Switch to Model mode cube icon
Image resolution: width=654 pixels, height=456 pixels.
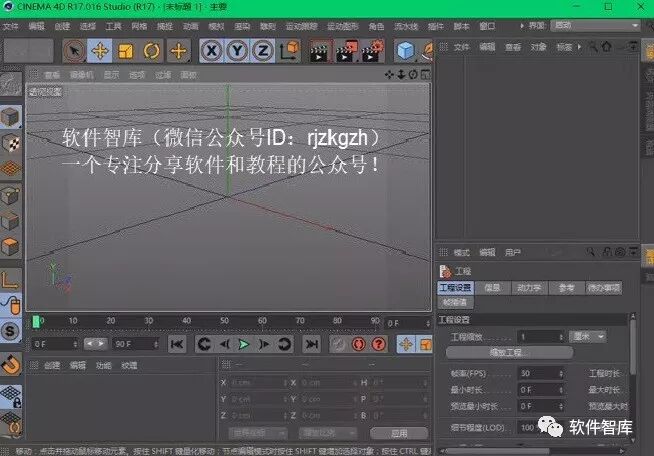pyautogui.click(x=10, y=117)
